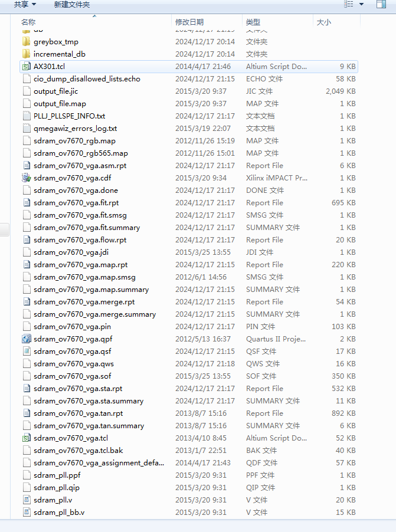This screenshot has width=396, height=532.
Task: Open the AX301.tcl script file icon
Action: coord(26,67)
